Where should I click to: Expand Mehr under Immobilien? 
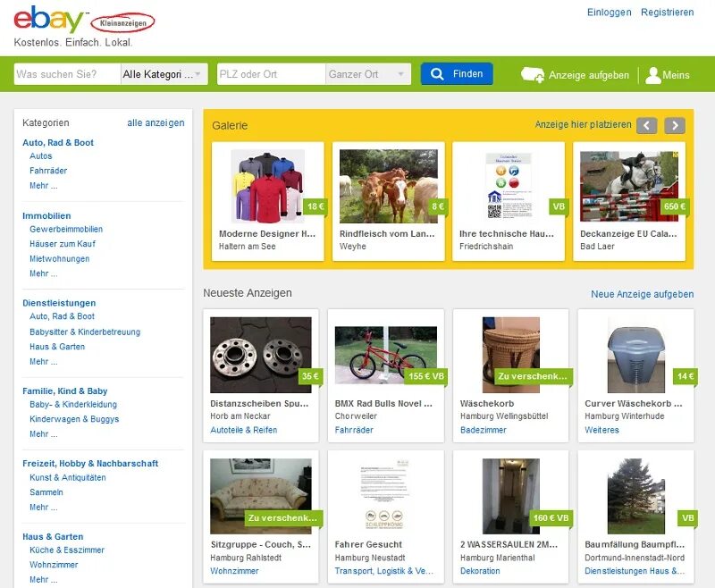coord(43,273)
